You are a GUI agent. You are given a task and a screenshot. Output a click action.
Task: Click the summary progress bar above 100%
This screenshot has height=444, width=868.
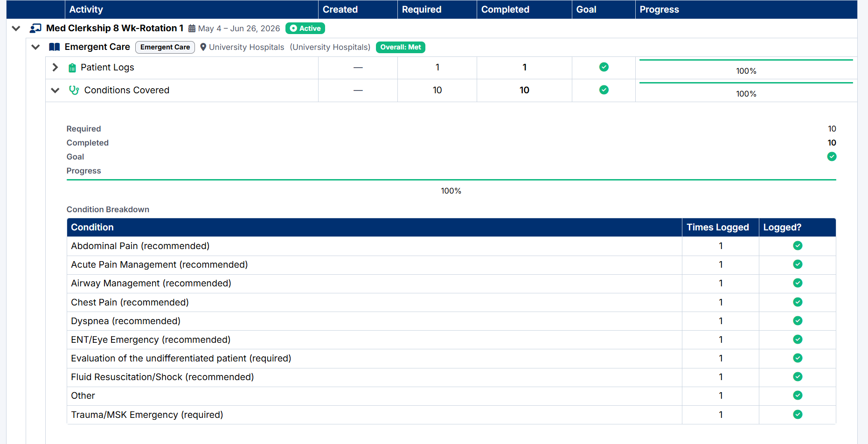click(x=451, y=180)
